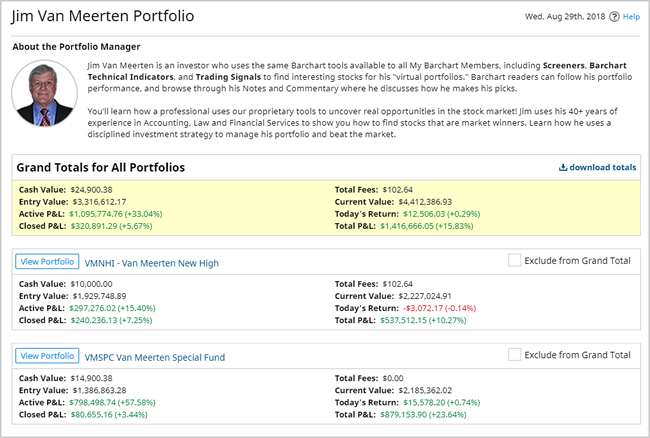Click VMSPC entry value $1,386,863.28
The image size is (650, 438).
coord(99,390)
